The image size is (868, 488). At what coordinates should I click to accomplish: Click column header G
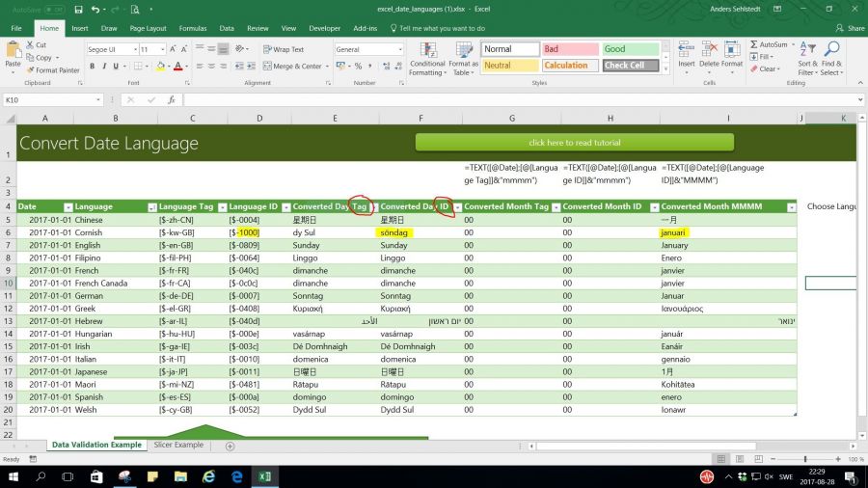tap(511, 118)
